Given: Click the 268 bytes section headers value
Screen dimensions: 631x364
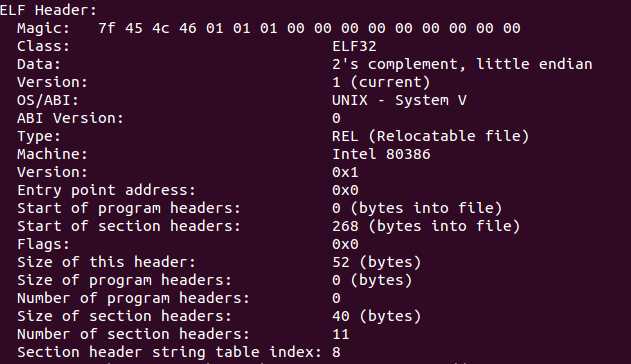Looking at the screenshot, I should [426, 226].
